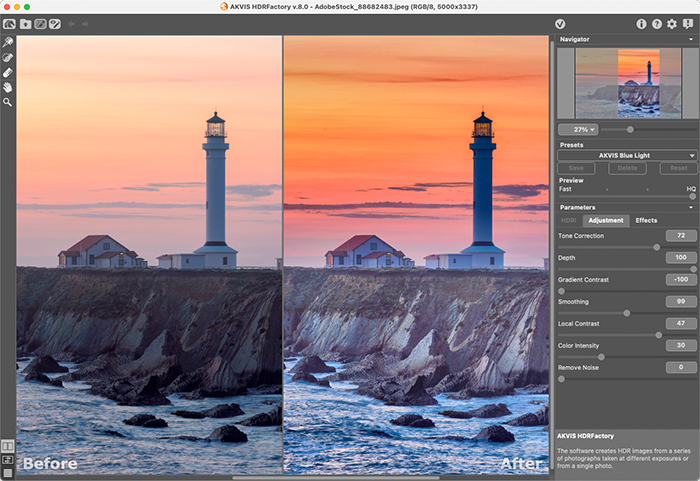700x481 pixels.
Task: Open Help using the question mark icon
Action: point(656,23)
